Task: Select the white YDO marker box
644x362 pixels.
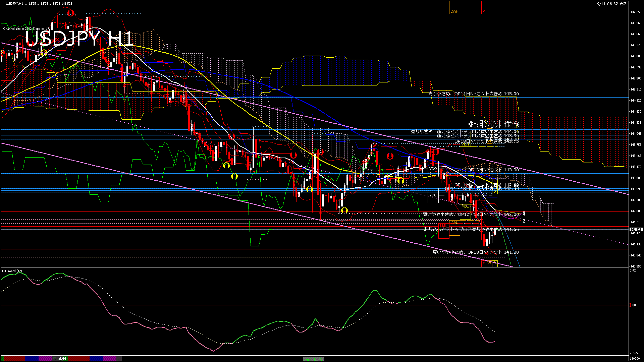Action: 433,169
